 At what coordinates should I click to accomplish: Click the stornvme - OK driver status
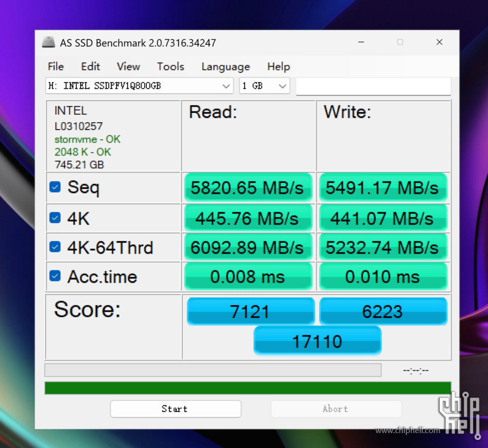tap(87, 139)
